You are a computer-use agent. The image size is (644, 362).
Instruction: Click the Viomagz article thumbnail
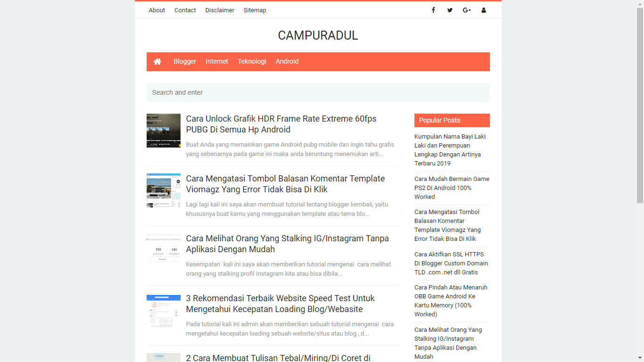tap(164, 190)
